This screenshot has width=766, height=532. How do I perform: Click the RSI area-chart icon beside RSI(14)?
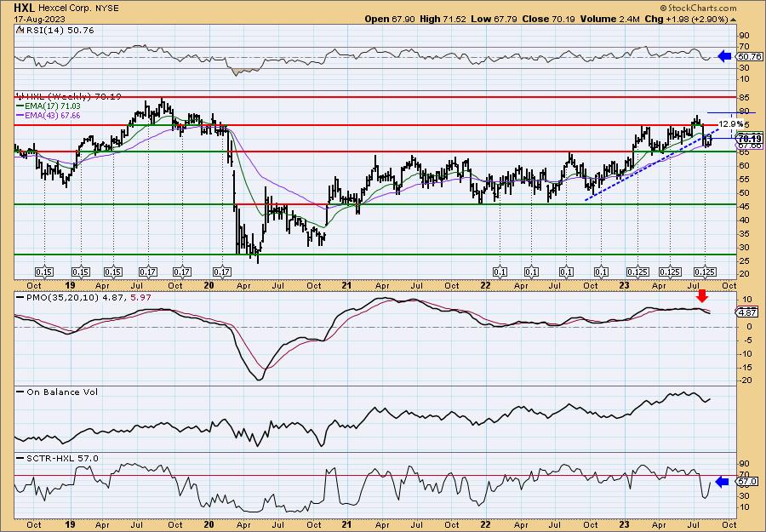tap(20, 31)
